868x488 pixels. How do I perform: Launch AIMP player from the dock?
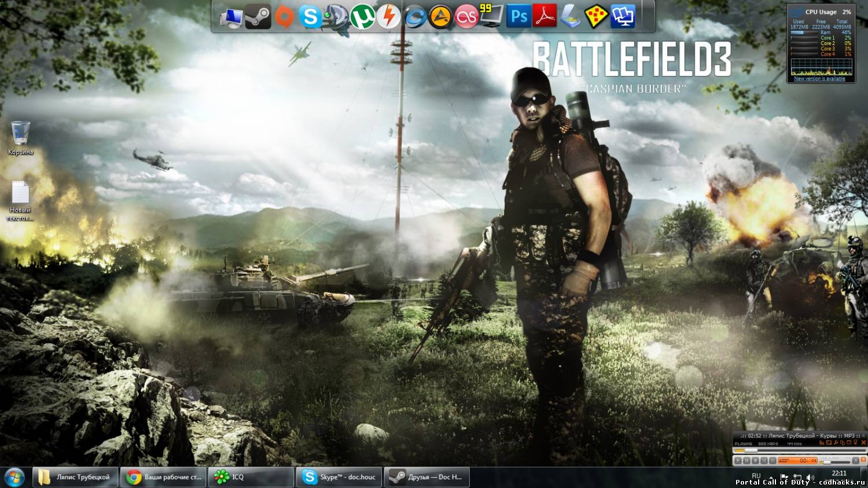[440, 17]
